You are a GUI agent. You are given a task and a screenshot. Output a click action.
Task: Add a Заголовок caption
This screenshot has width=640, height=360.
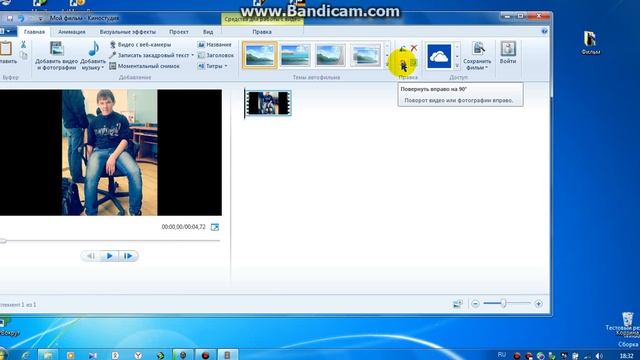[216, 55]
